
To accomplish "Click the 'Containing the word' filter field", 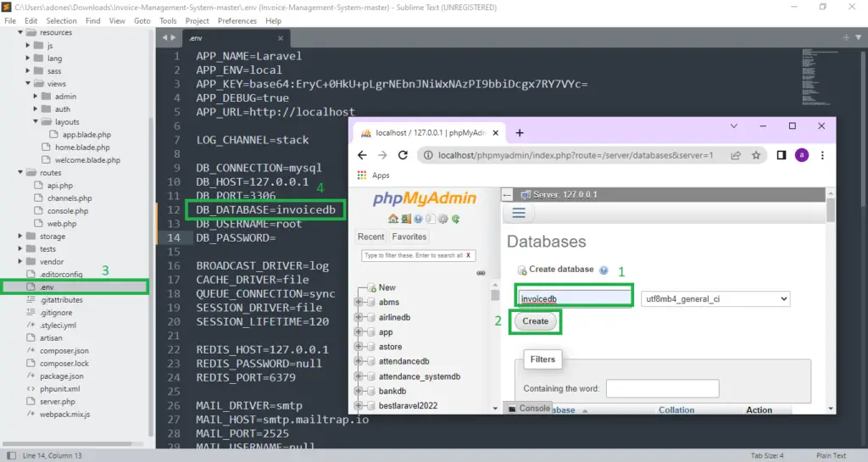I will (662, 388).
